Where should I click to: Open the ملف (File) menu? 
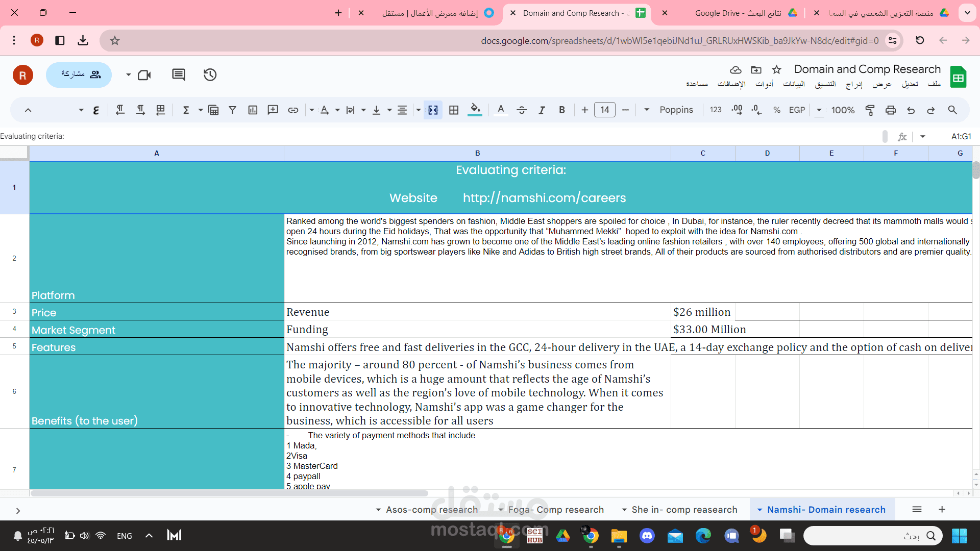tap(934, 84)
